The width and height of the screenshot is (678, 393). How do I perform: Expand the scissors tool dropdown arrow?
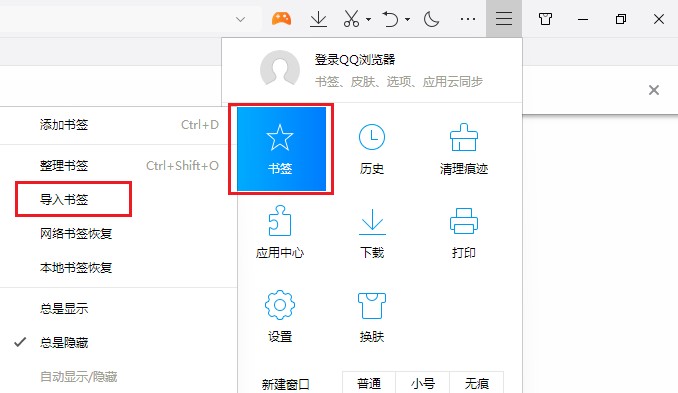tap(368, 19)
